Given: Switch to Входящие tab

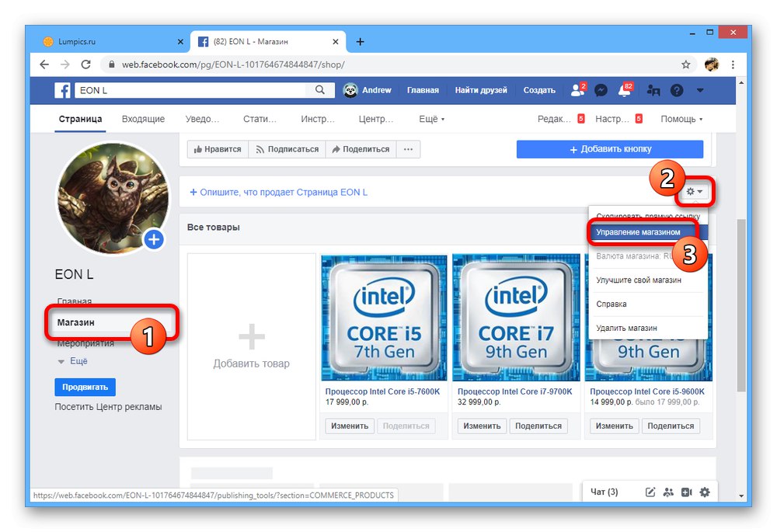Looking at the screenshot, I should (143, 119).
